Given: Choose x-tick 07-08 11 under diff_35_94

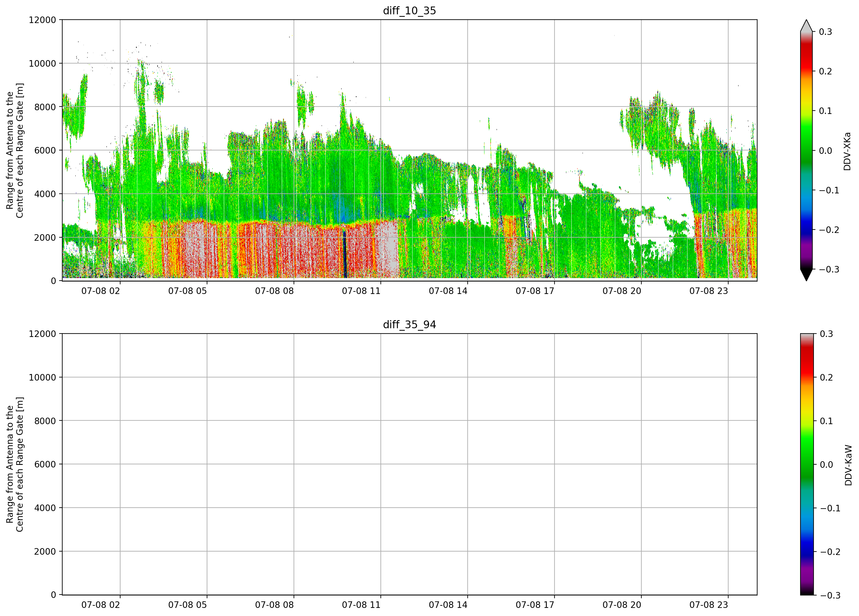Looking at the screenshot, I should pos(361,605).
